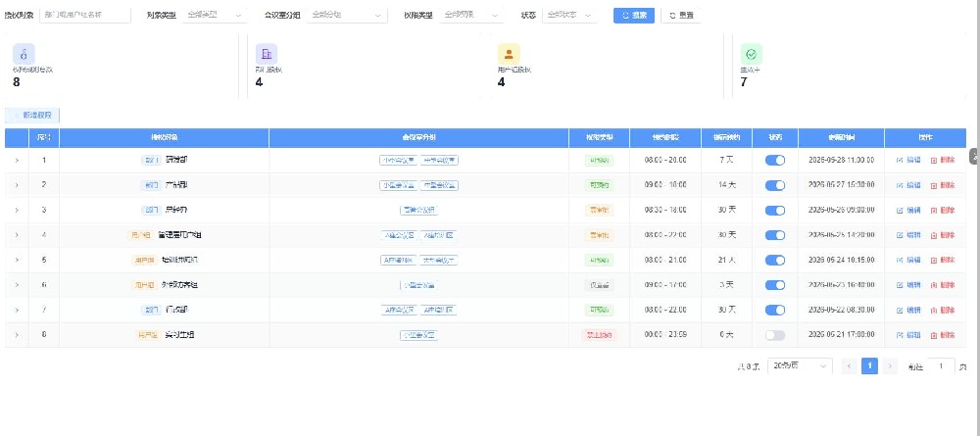Viewport: 980px width, 436px height.
Task: Click the department authorization building icon
Action: tap(267, 54)
